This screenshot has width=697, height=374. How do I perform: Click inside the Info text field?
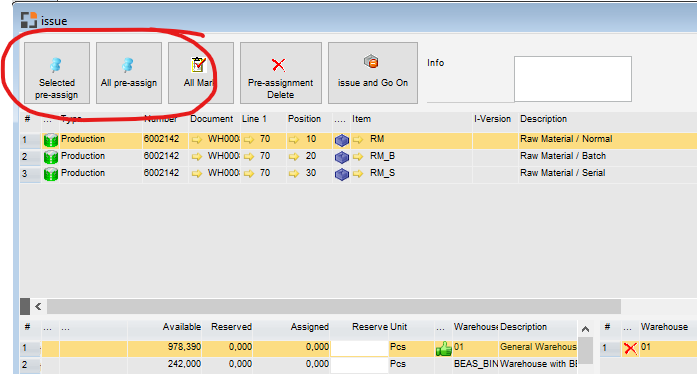573,79
